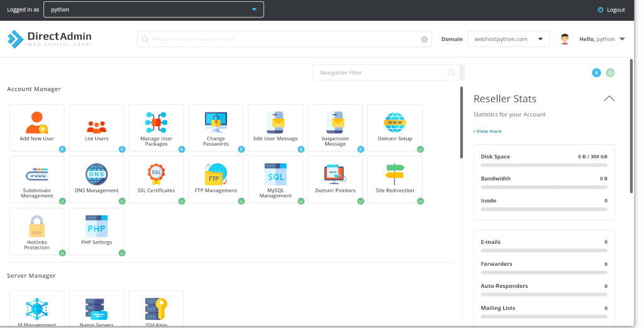Open FTP Management

pyautogui.click(x=216, y=179)
